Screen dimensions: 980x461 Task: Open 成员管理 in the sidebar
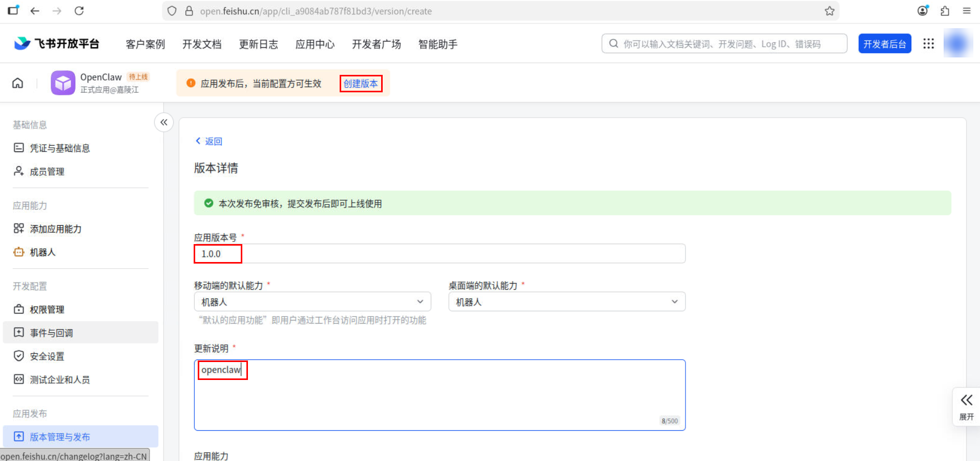point(80,171)
